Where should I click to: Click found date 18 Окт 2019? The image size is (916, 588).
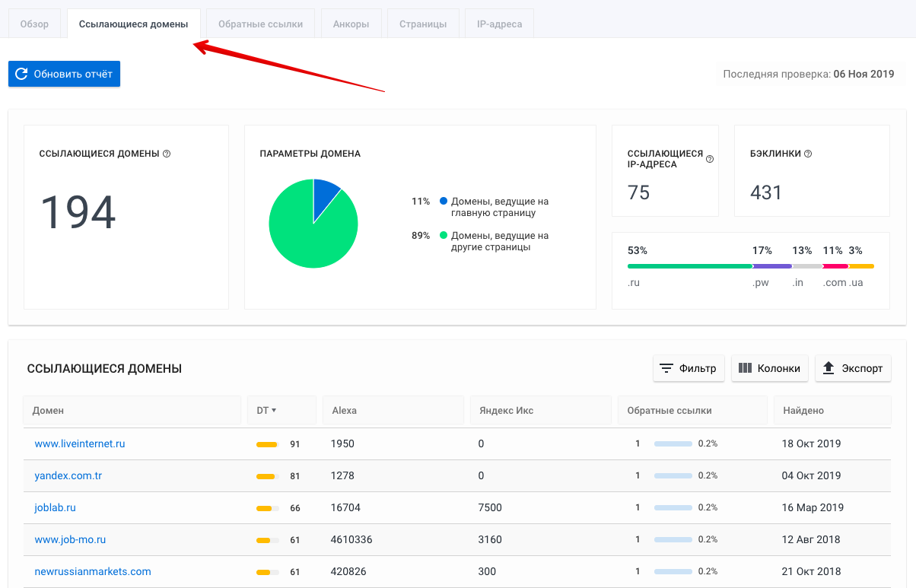tap(812, 443)
